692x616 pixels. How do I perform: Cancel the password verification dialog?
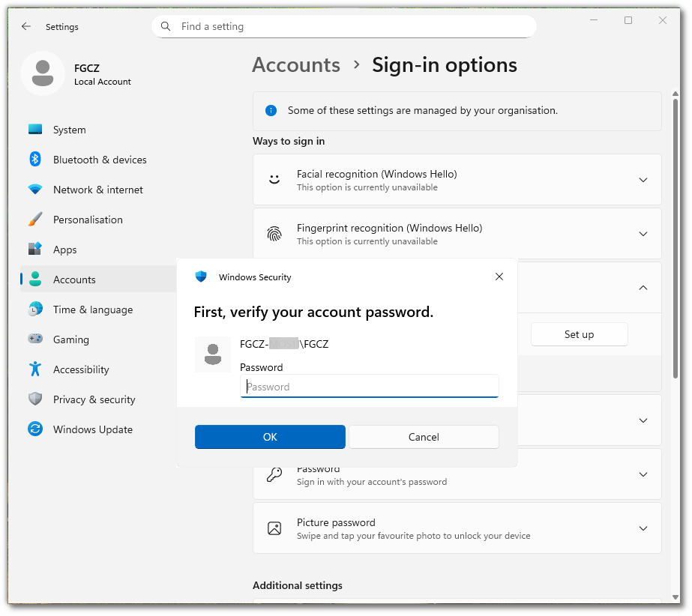point(424,437)
